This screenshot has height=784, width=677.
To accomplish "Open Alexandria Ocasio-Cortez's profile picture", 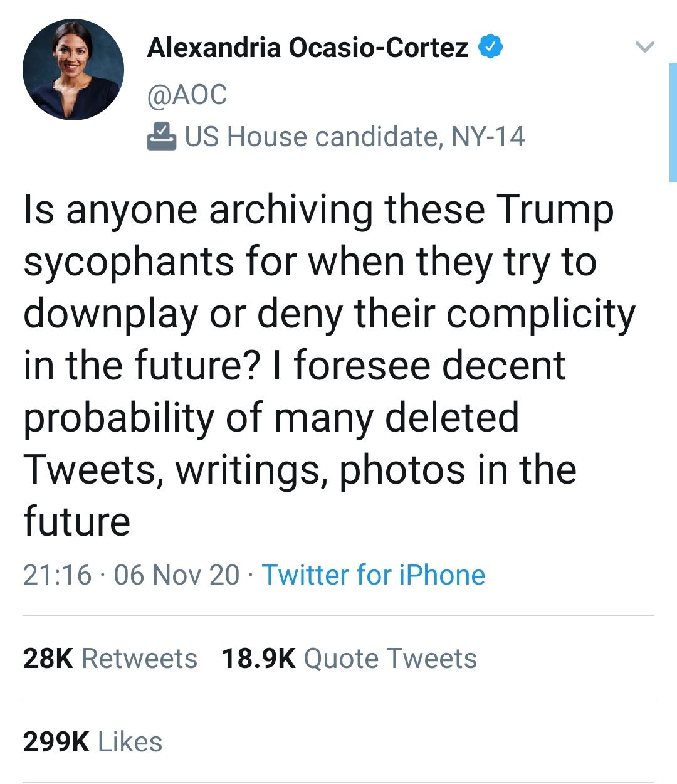I will tap(73, 70).
